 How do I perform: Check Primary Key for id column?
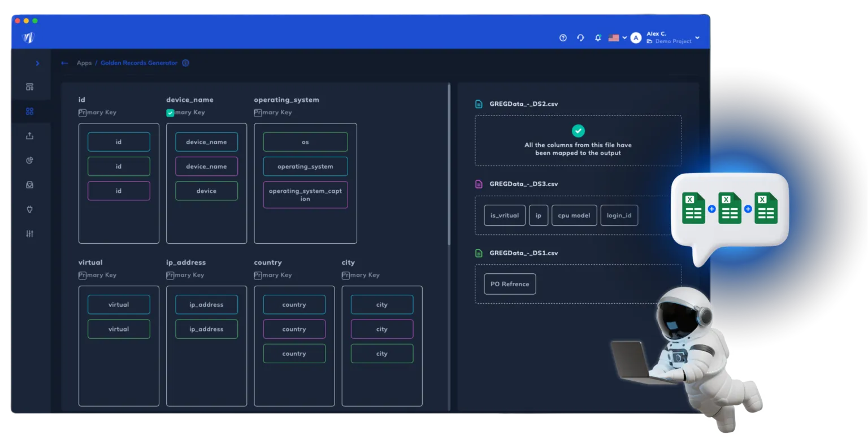pos(83,113)
